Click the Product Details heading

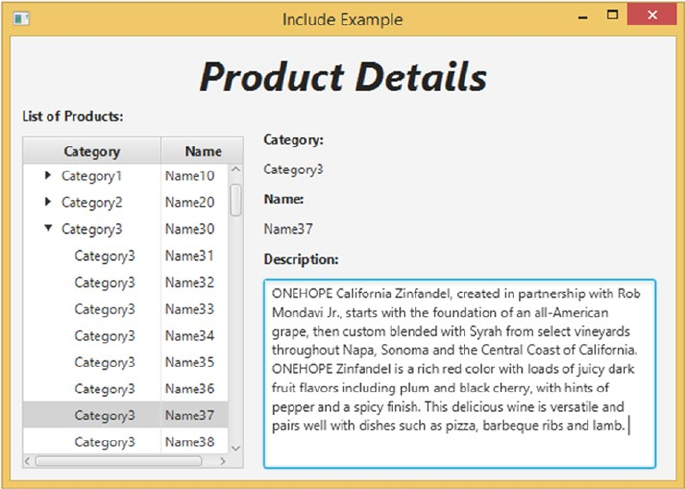343,76
